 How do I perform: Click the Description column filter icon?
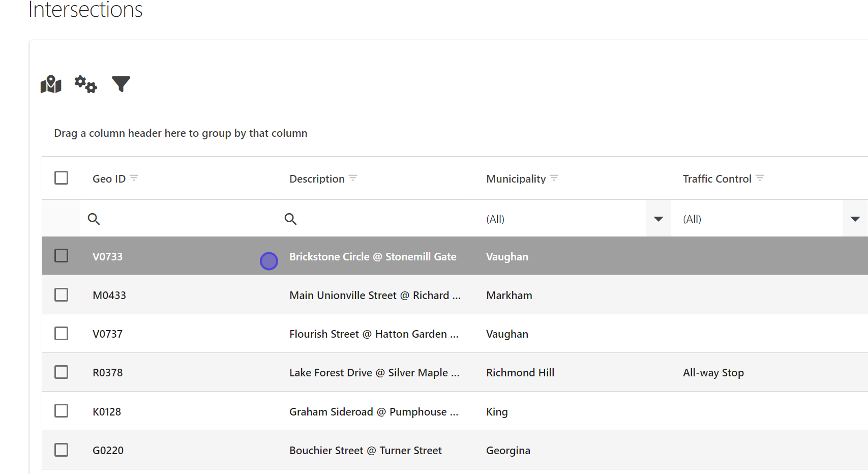353,178
